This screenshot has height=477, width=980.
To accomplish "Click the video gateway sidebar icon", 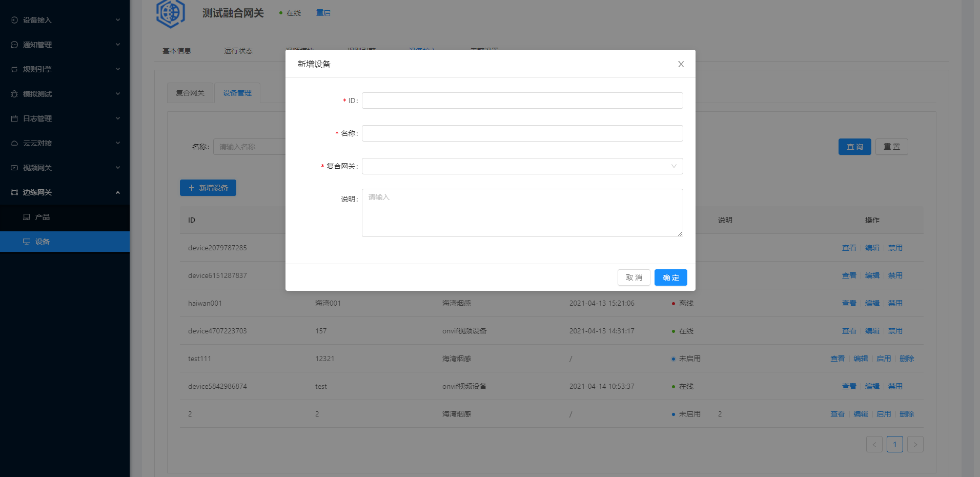I will tap(14, 168).
